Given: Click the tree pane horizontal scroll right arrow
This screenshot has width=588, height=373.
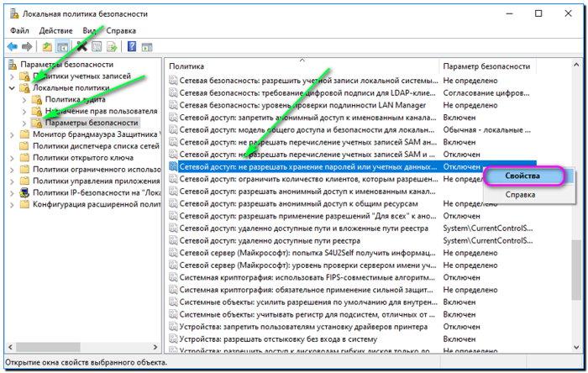Looking at the screenshot, I should tap(155, 347).
